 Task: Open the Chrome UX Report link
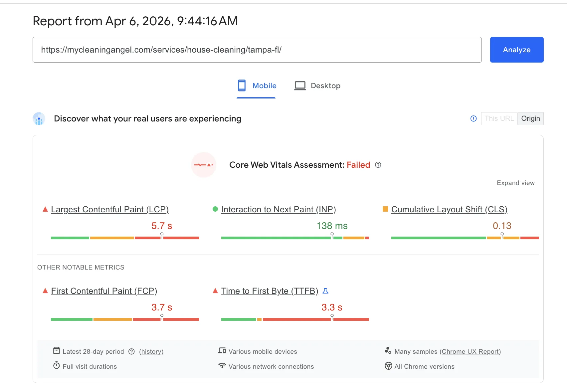tap(470, 351)
